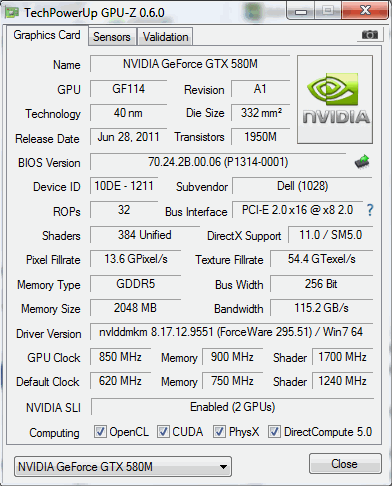392x486 pixels.
Task: Click the BIOS save chip icon
Action: [x=362, y=162]
